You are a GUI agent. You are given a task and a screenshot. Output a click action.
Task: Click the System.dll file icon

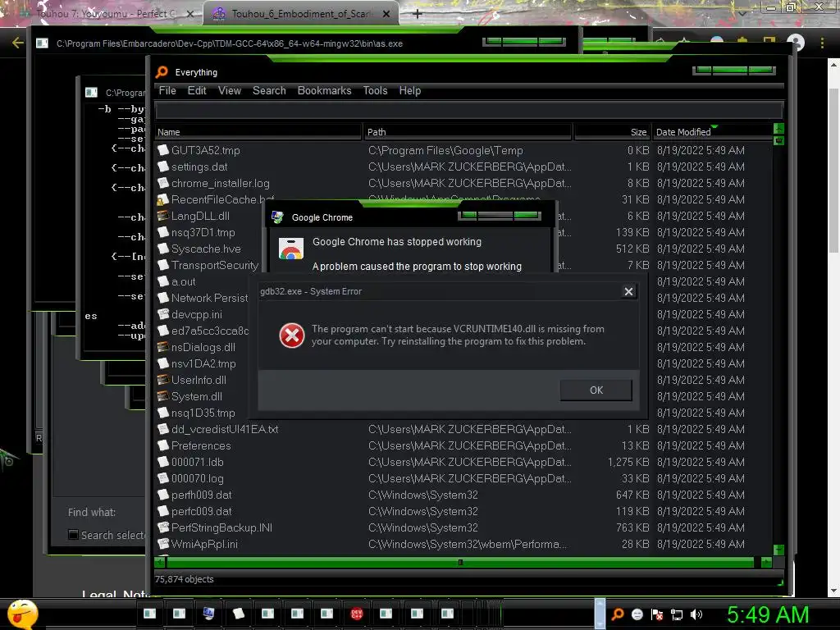163,396
